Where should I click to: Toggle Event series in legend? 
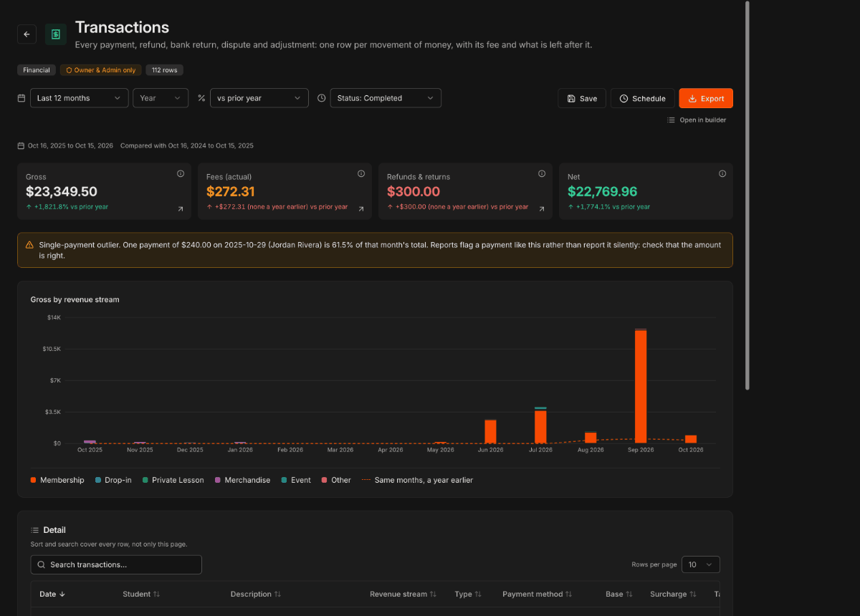(296, 480)
